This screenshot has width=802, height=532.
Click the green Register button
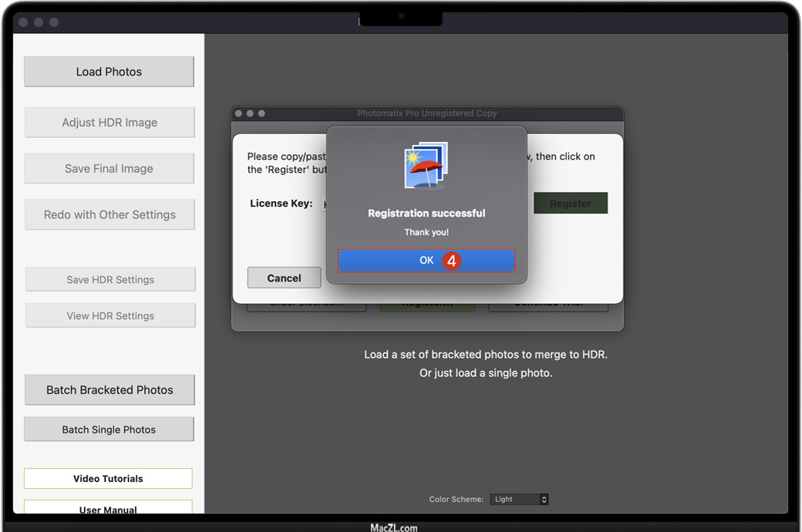click(x=571, y=203)
